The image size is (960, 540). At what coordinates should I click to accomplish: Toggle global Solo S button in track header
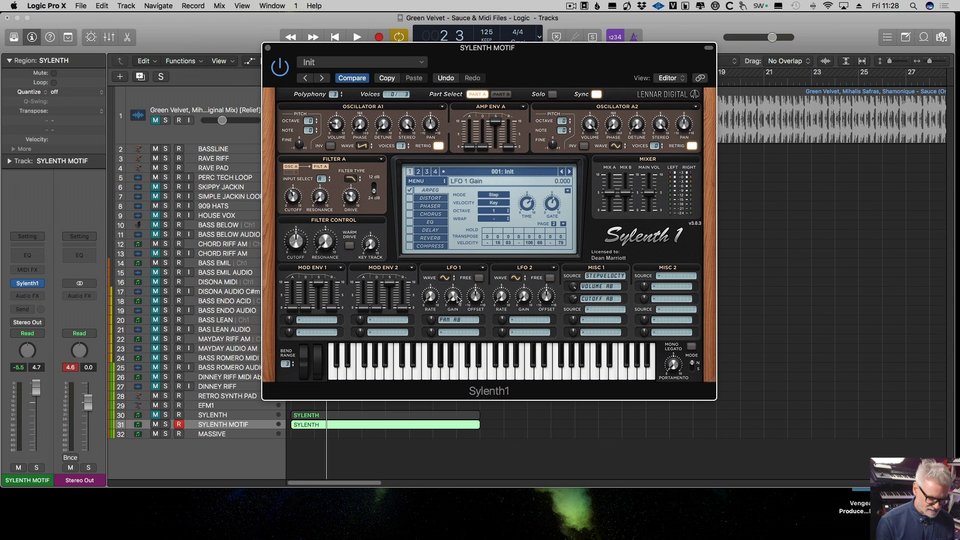click(x=160, y=77)
